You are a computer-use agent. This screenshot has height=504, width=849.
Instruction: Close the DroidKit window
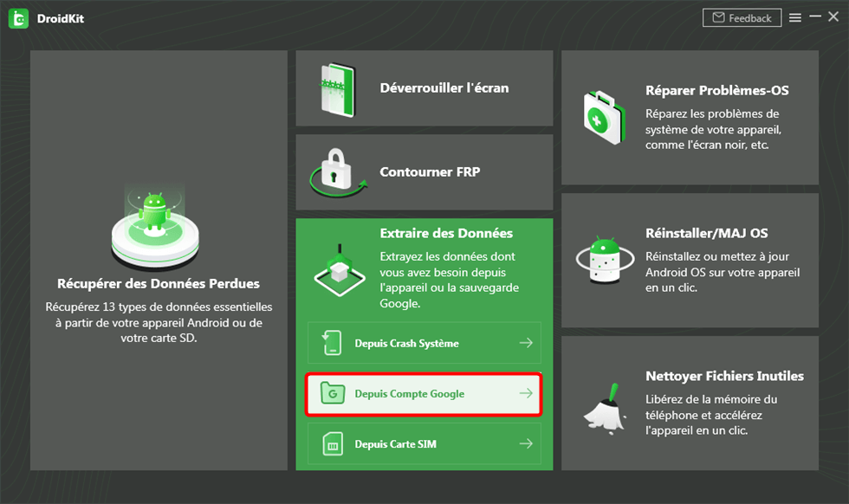point(833,16)
